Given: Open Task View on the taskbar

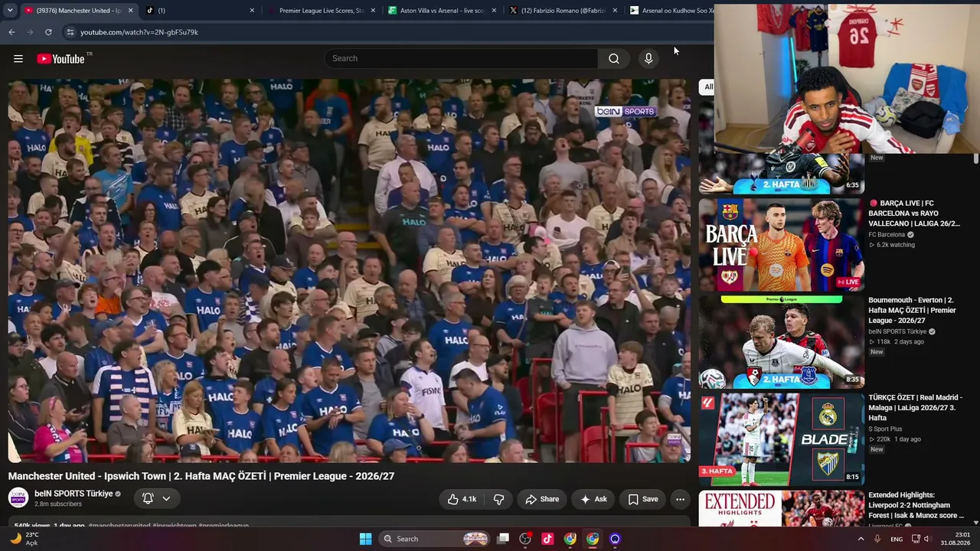Looking at the screenshot, I should (503, 539).
